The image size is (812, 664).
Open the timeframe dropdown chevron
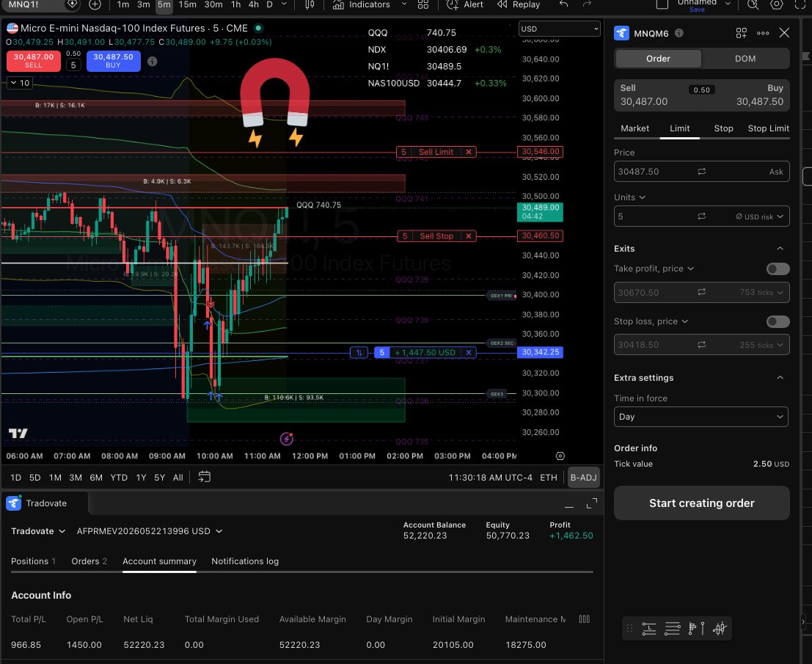pos(284,4)
